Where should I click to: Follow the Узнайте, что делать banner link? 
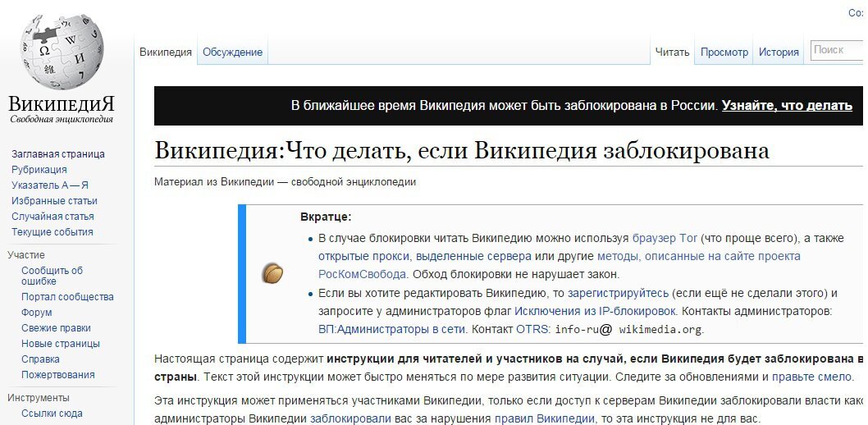tap(787, 106)
